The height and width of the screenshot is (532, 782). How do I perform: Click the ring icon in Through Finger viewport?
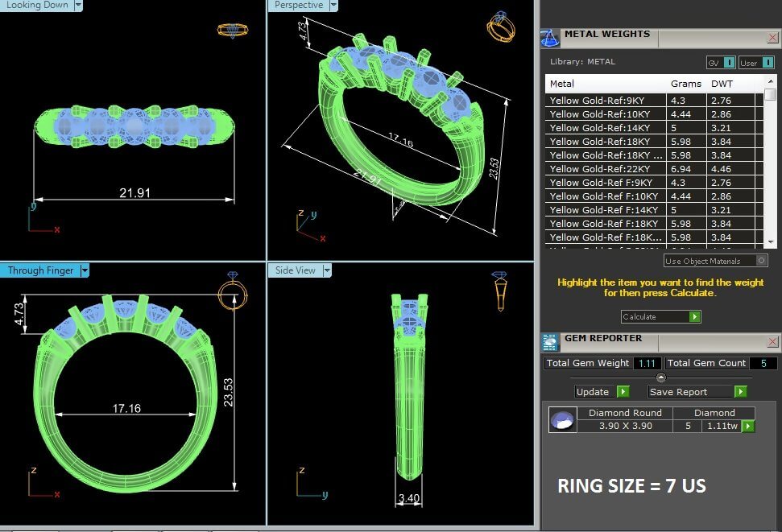[x=234, y=292]
